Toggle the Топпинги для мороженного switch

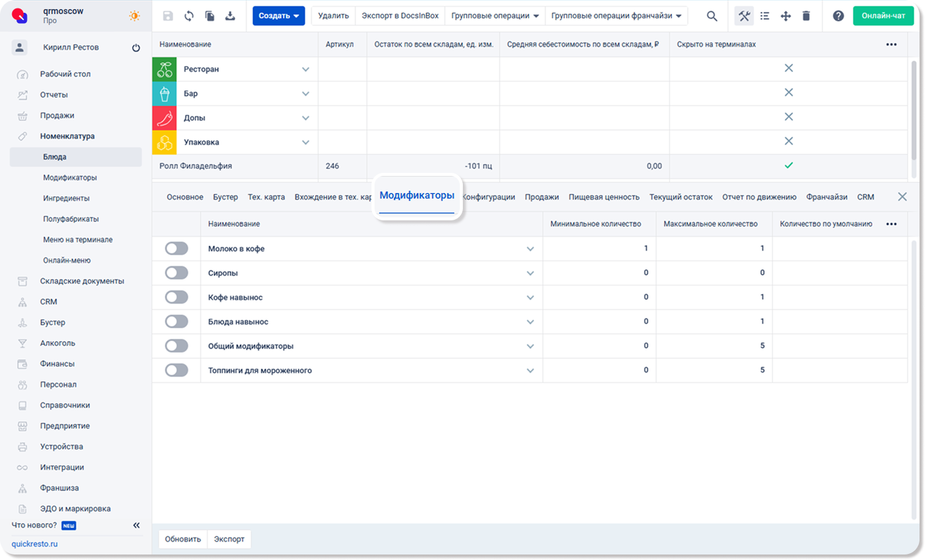tap(177, 370)
